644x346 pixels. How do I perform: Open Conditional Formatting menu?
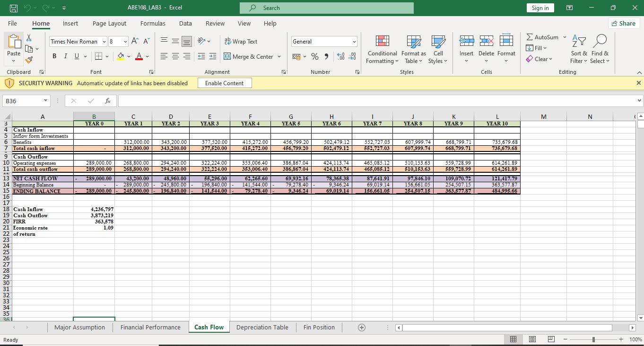[382, 50]
